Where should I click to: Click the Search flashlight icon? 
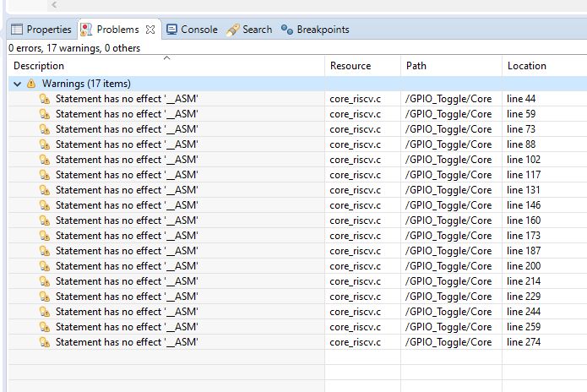232,30
